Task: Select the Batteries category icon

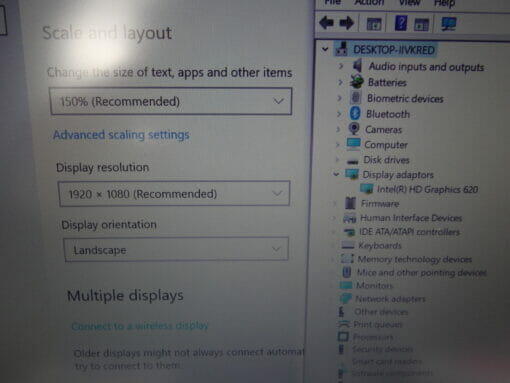Action: [x=356, y=82]
